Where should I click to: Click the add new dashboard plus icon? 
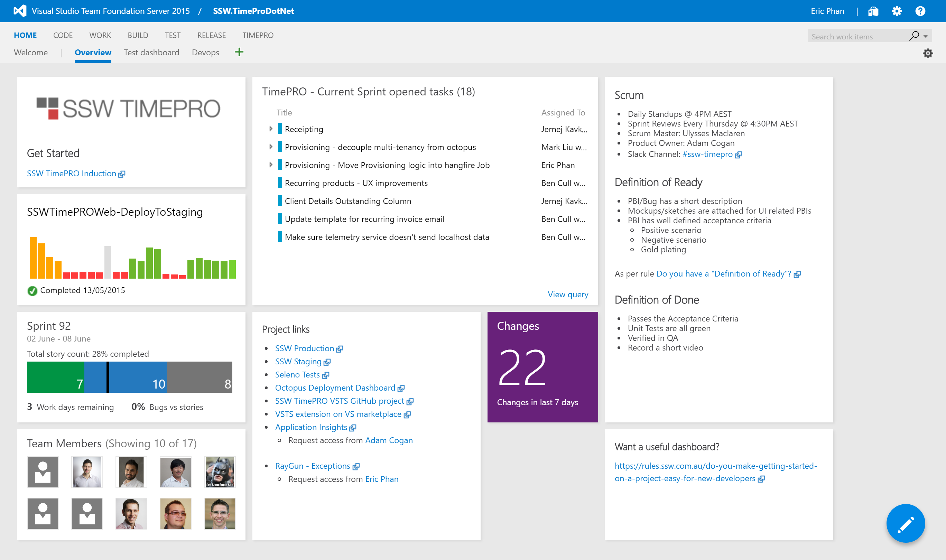click(x=239, y=52)
